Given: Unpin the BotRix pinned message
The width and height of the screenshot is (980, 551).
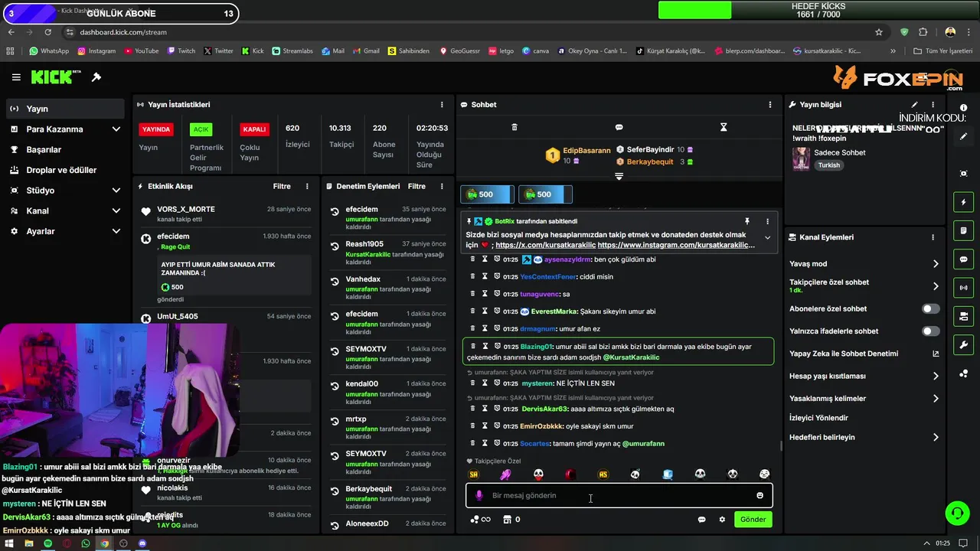Looking at the screenshot, I should pyautogui.click(x=747, y=221).
